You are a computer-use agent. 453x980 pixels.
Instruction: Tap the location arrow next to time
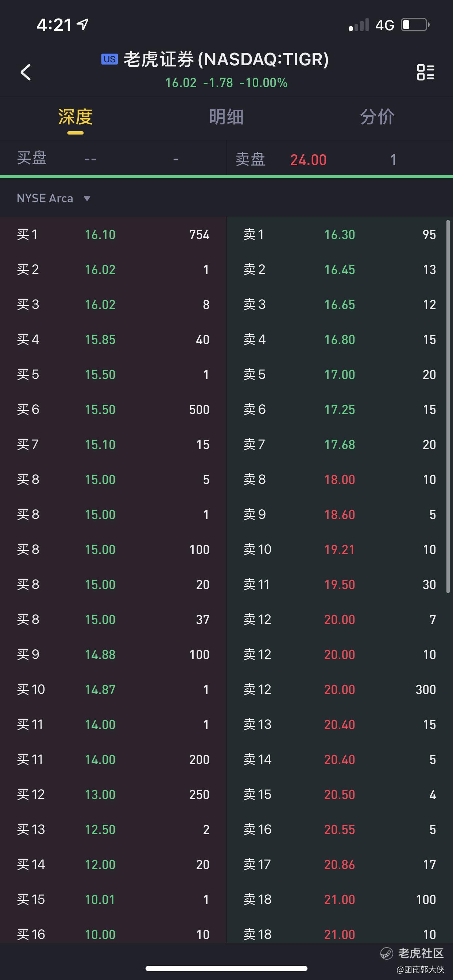[x=82, y=24]
